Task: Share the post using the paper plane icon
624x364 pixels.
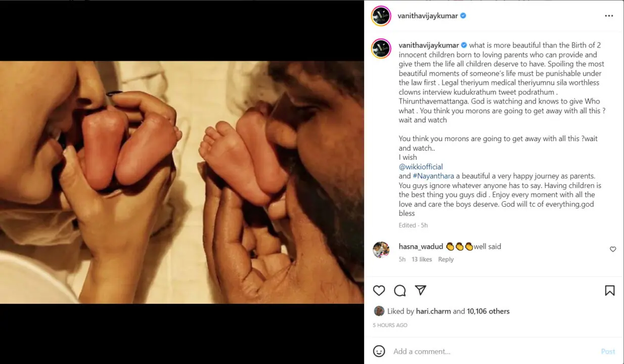Action: 421,291
